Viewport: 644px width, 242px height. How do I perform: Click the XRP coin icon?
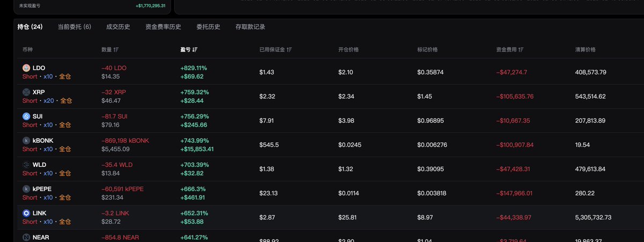pyautogui.click(x=26, y=92)
